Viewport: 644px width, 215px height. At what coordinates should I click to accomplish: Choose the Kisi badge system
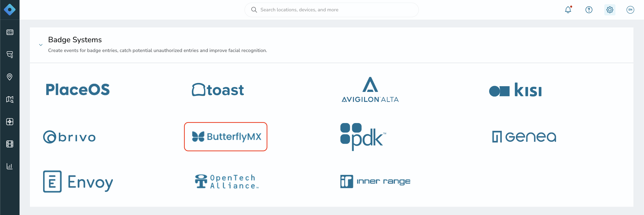tap(516, 90)
